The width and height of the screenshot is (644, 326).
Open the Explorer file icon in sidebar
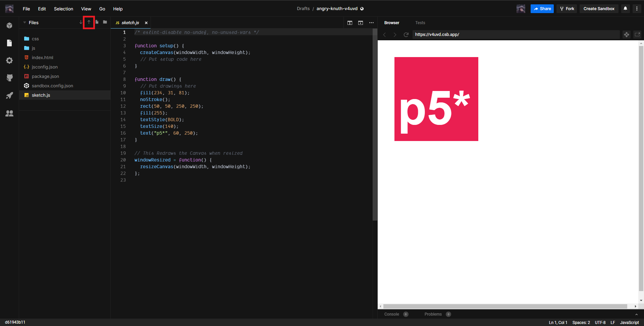(x=9, y=43)
